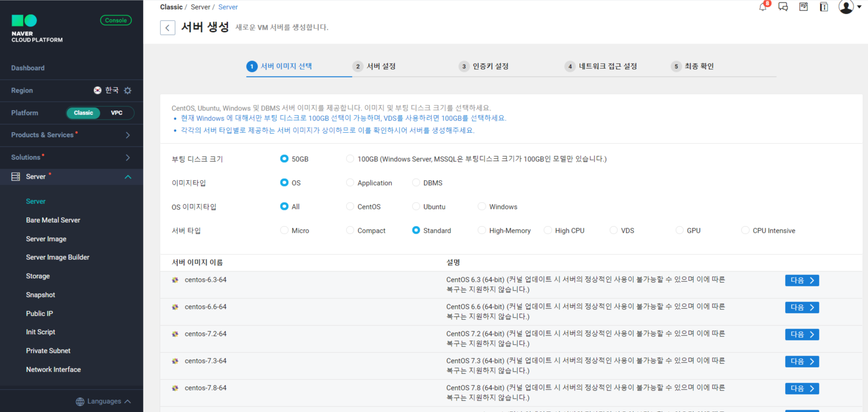This screenshot has height=412, width=868.
Task: Open the notifications bell icon
Action: [x=763, y=7]
